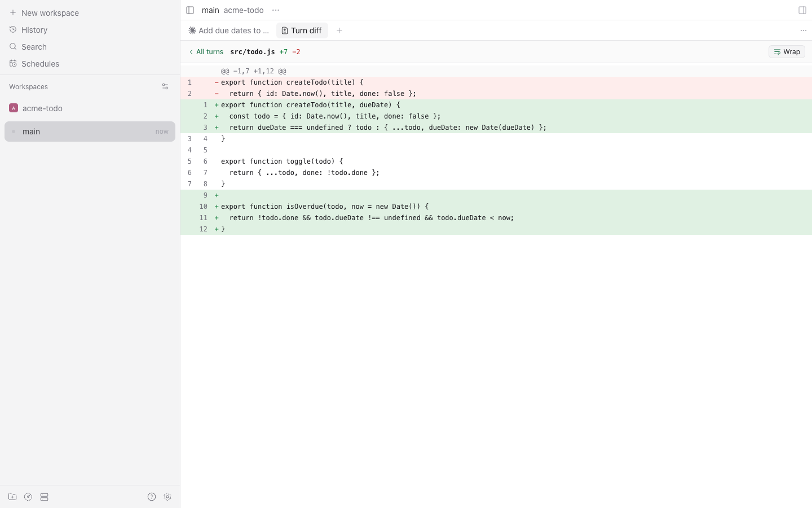The height and width of the screenshot is (508, 812).
Task: Click the add-folder icon in the sidebar footer
Action: 12,497
